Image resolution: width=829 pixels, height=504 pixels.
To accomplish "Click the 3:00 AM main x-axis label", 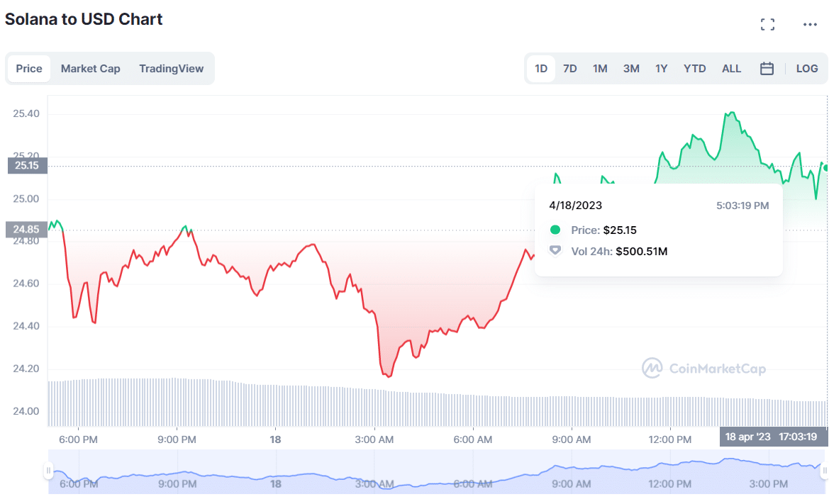I will pyautogui.click(x=374, y=439).
